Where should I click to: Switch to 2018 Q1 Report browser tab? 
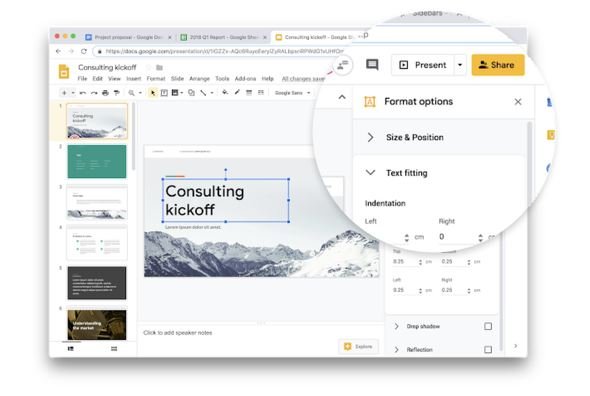pos(223,37)
